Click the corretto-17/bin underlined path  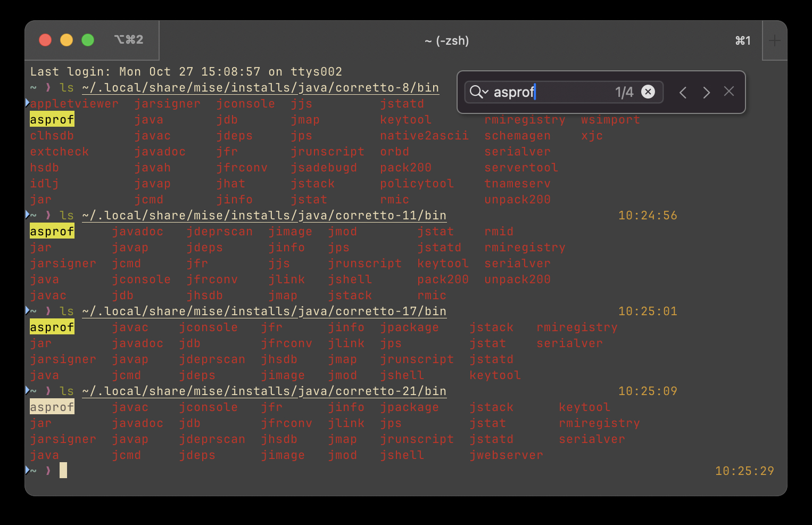pyautogui.click(x=264, y=311)
